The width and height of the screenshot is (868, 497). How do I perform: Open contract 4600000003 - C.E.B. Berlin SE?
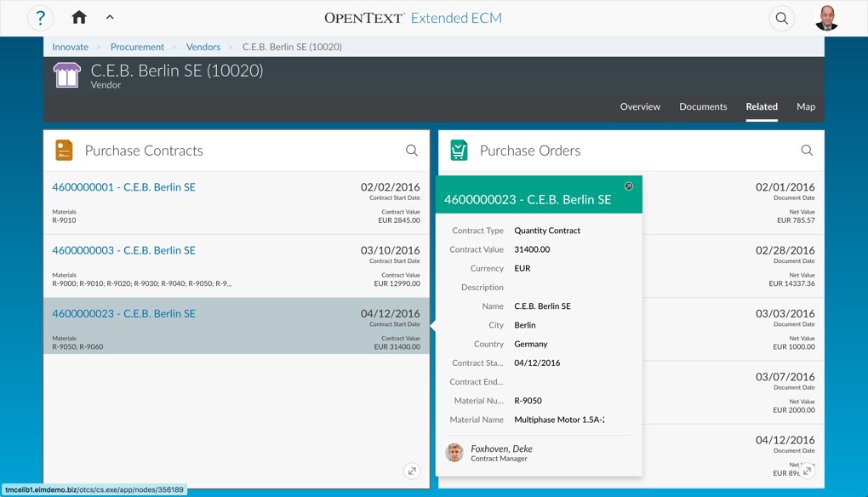tap(124, 250)
